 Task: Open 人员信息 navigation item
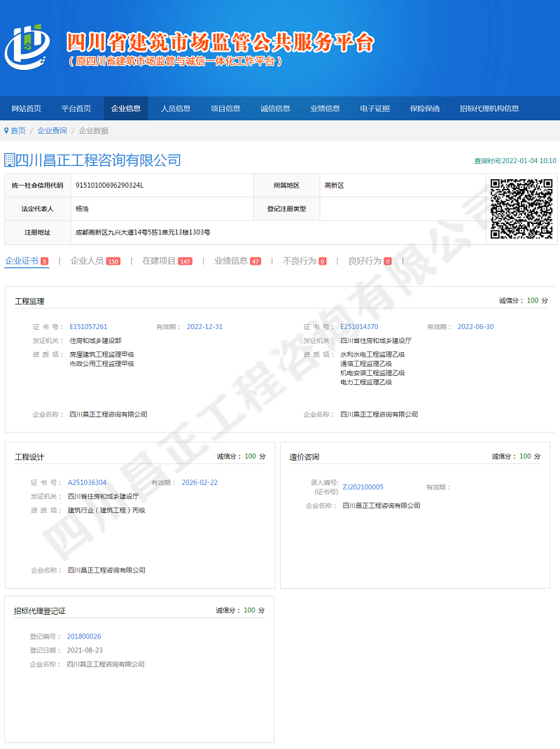click(x=176, y=108)
